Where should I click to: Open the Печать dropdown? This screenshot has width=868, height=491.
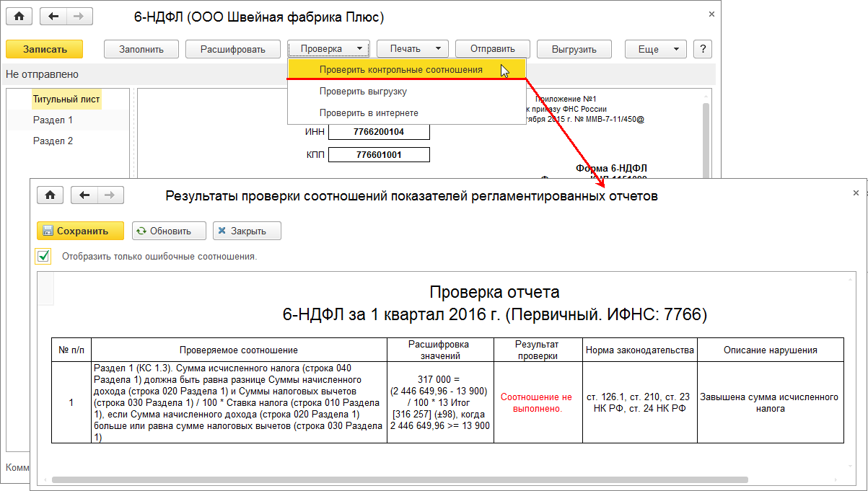pyautogui.click(x=412, y=49)
